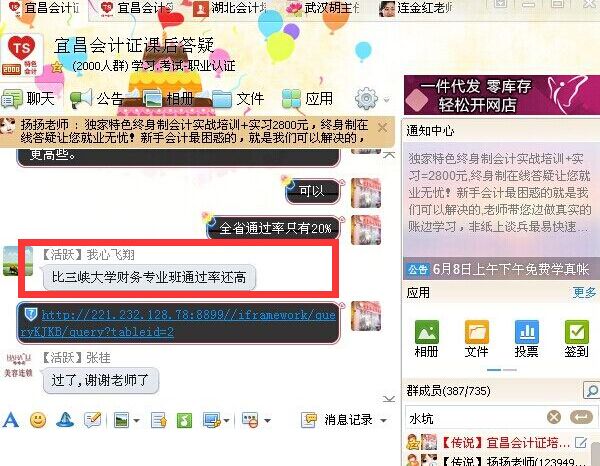
Task: Click the member search input field
Action: [x=475, y=418]
